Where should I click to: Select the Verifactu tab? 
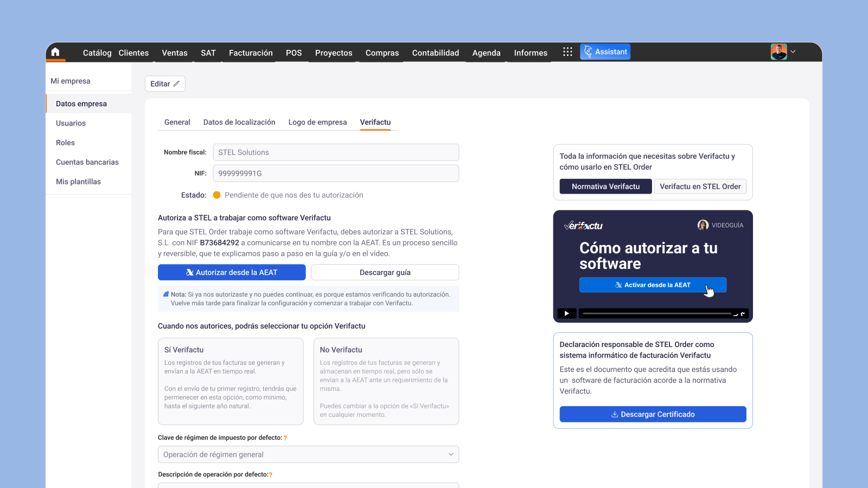click(x=375, y=122)
